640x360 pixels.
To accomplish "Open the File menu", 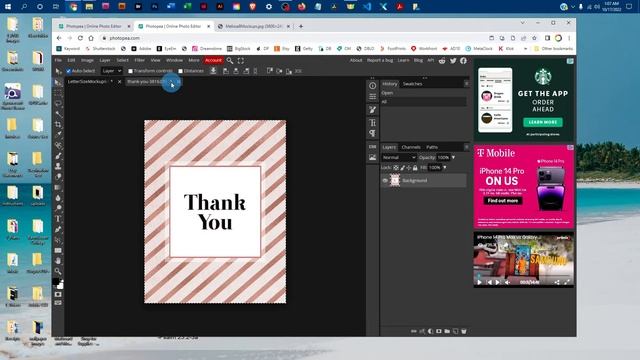I will pos(58,60).
